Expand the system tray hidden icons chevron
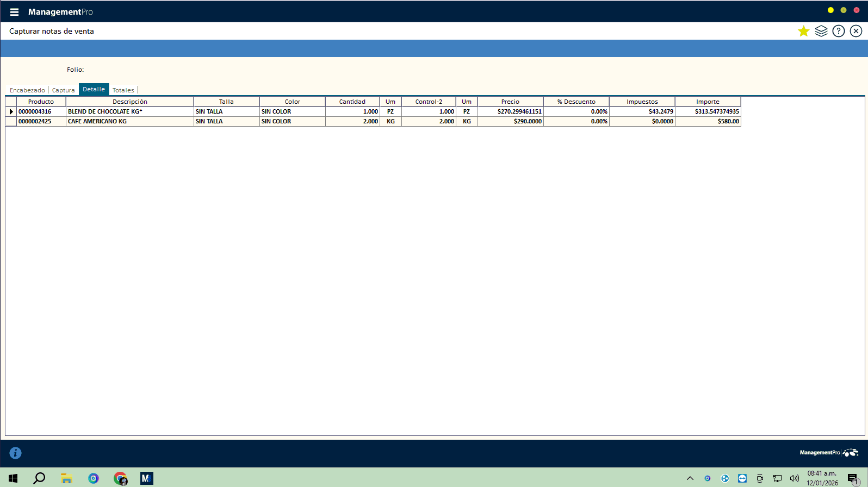Image resolution: width=868 pixels, height=487 pixels. 690,478
